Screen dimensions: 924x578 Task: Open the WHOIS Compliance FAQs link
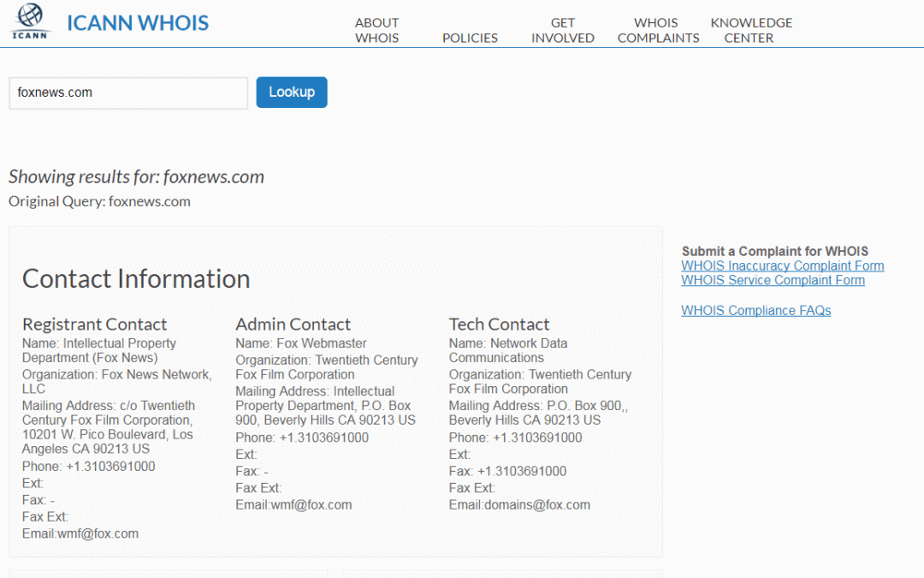tap(756, 310)
